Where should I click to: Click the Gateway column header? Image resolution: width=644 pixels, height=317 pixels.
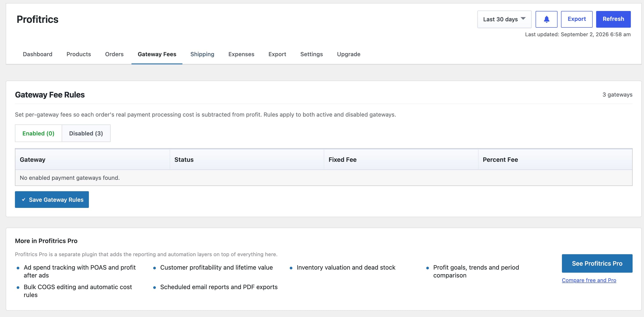tap(92, 160)
